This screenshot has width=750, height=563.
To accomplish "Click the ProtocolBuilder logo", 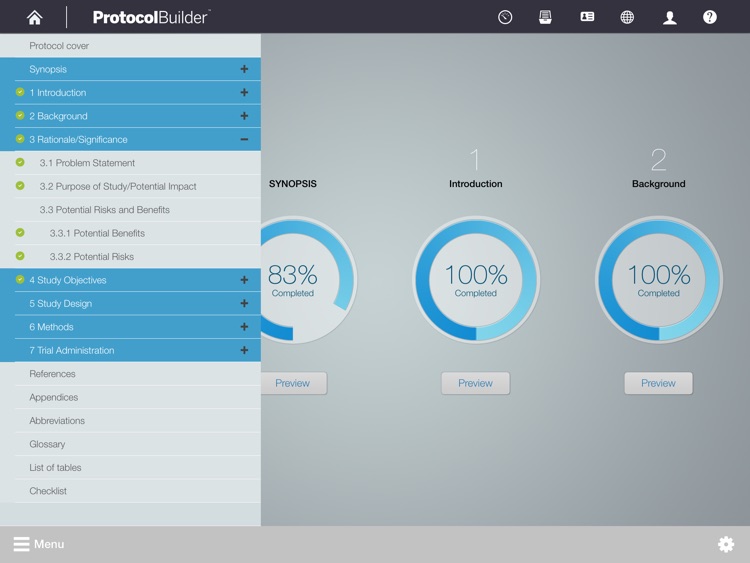I will [x=151, y=17].
